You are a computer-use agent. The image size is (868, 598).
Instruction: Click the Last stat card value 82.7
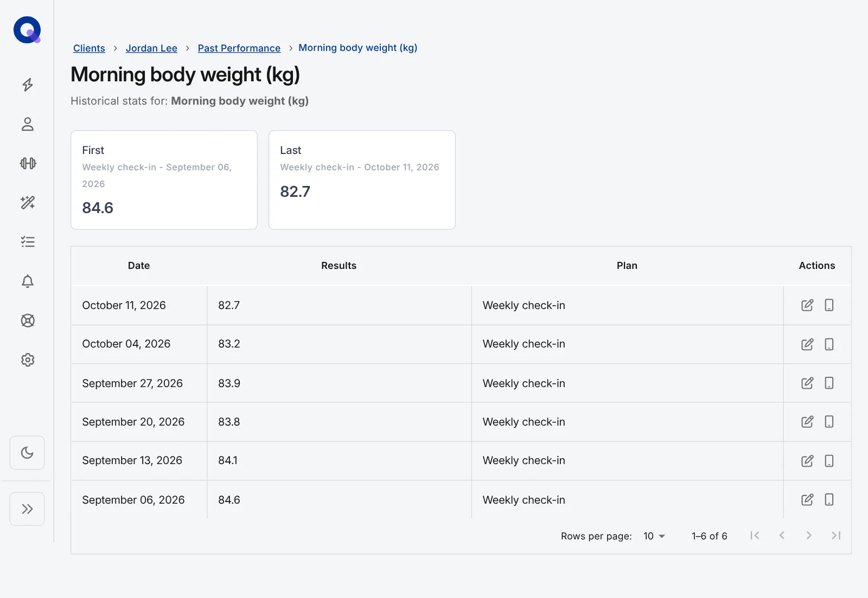295,192
